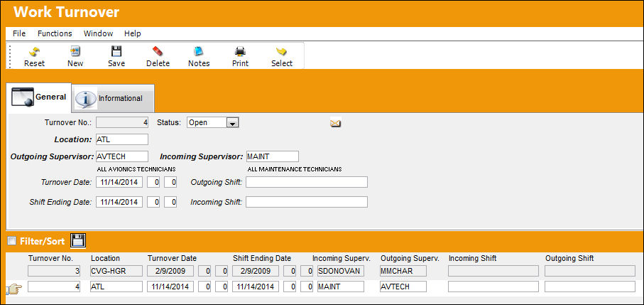Click the Incoming Supervisor field MAINT
Viewport: 644px width, 305px height.
tap(273, 156)
